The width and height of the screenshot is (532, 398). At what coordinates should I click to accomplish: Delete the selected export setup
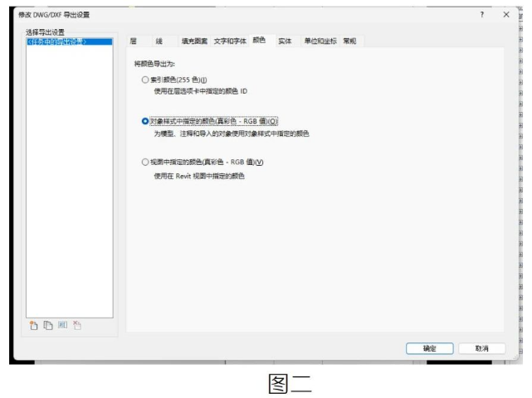pos(77,326)
